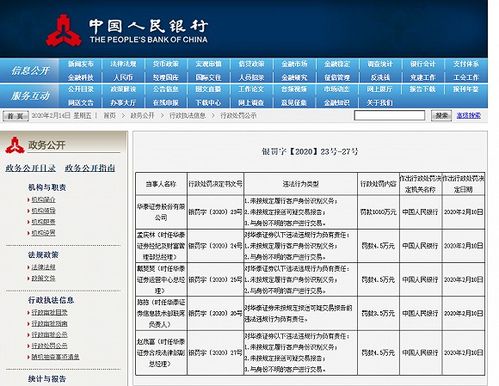Select the 下载中心 menu item

coord(208,103)
